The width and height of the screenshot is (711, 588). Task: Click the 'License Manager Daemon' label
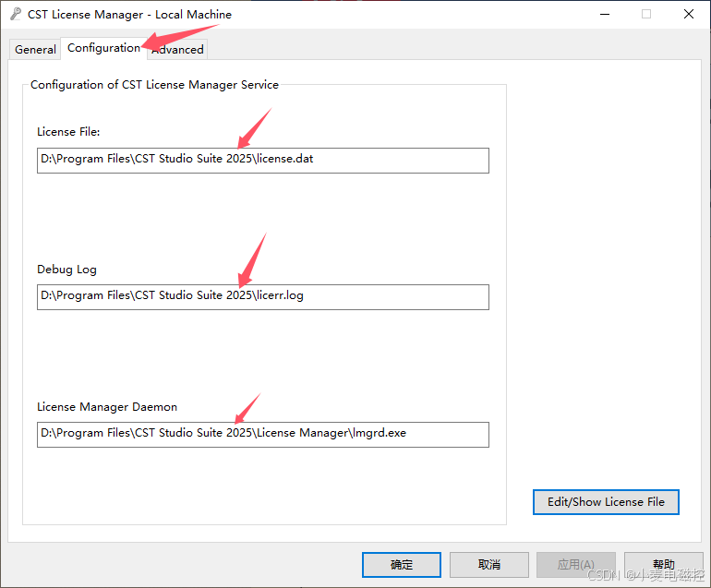coord(107,407)
